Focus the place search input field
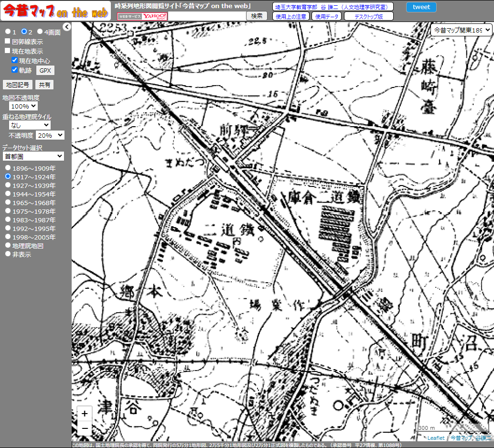Screen dimensions: 494x448 [x=207, y=16]
